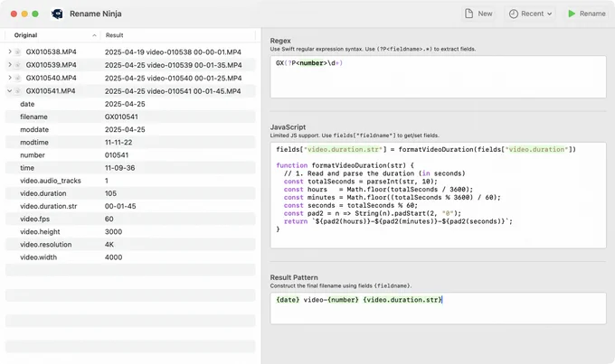615x364 pixels.
Task: Click the file icon beside GX010541.MP4
Action: click(18, 91)
